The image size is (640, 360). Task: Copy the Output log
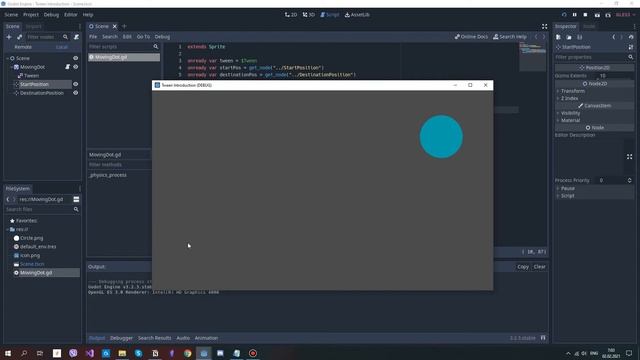point(523,267)
